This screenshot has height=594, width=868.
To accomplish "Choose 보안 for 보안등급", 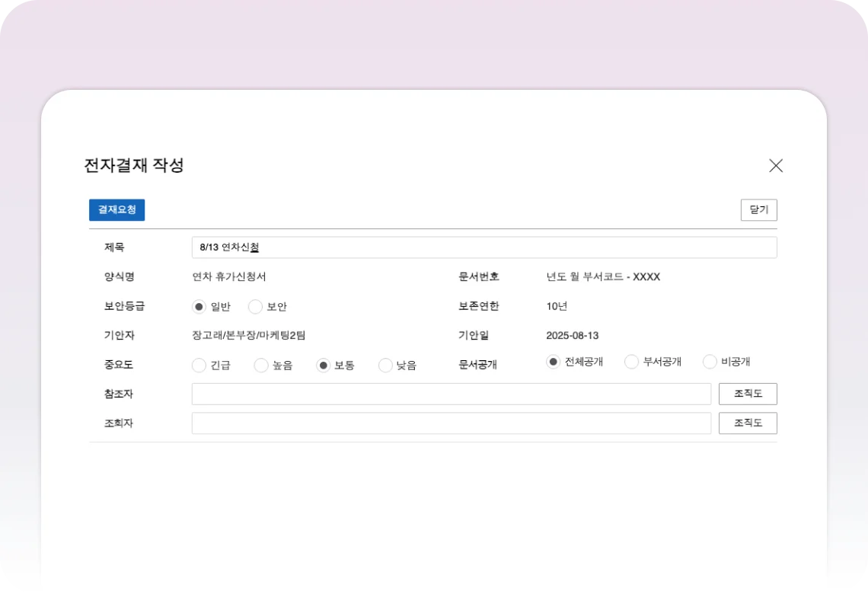I will [x=256, y=307].
